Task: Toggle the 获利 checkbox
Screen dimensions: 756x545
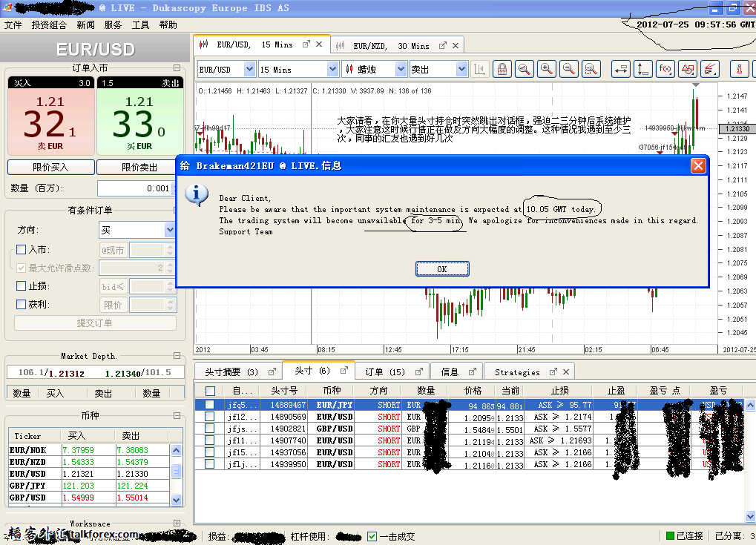Action: tap(22, 304)
